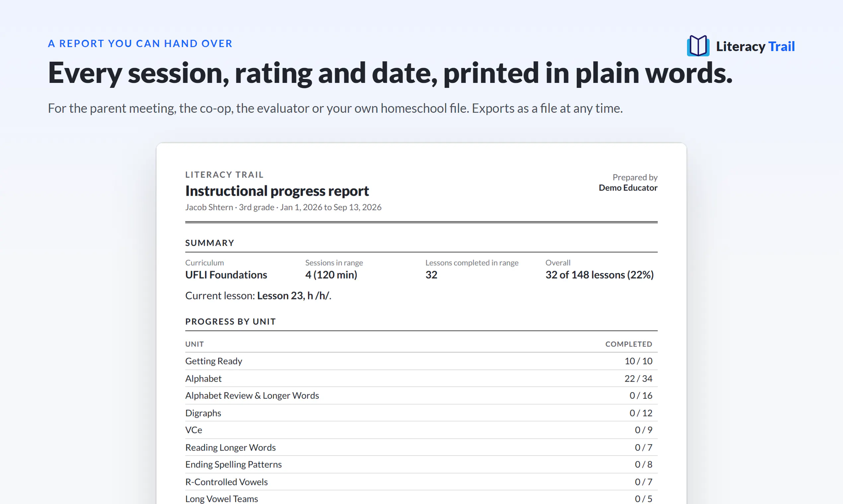Click the "Curriculum" label

click(x=205, y=263)
